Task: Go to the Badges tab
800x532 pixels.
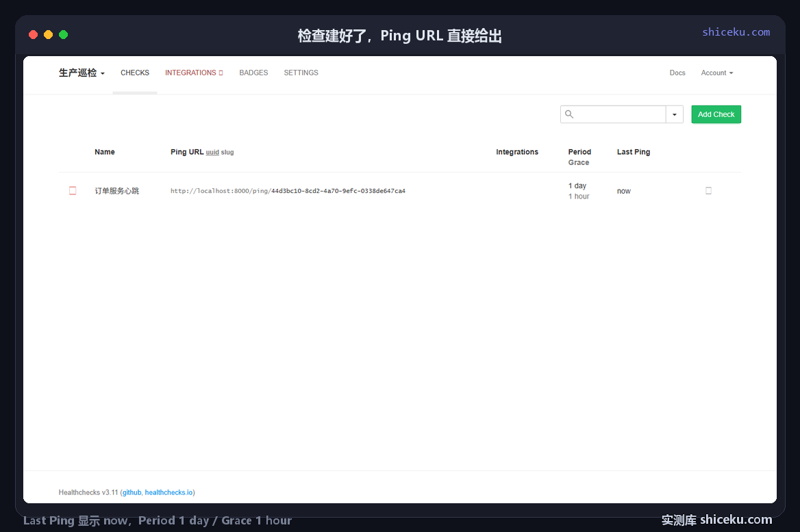Action: coord(253,73)
